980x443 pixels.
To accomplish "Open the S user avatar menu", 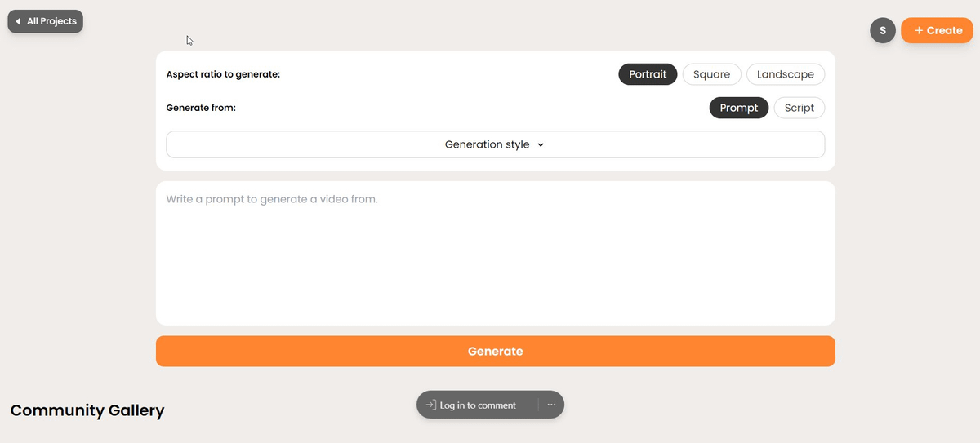I will click(x=883, y=30).
